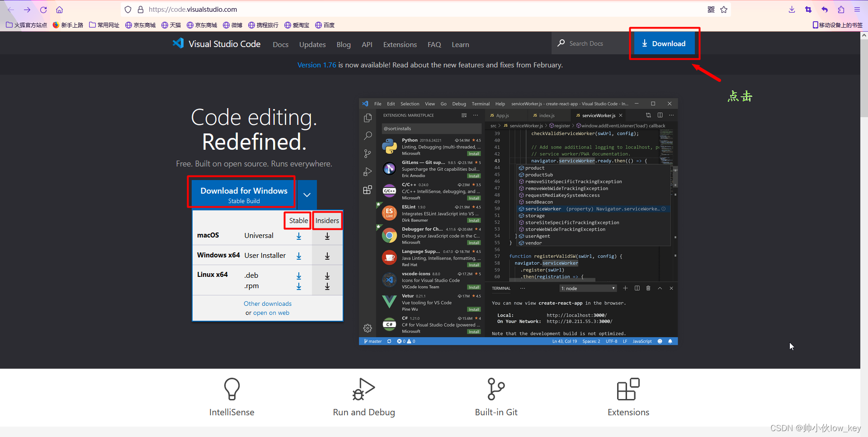Open the API nav item
The width and height of the screenshot is (868, 437).
367,44
